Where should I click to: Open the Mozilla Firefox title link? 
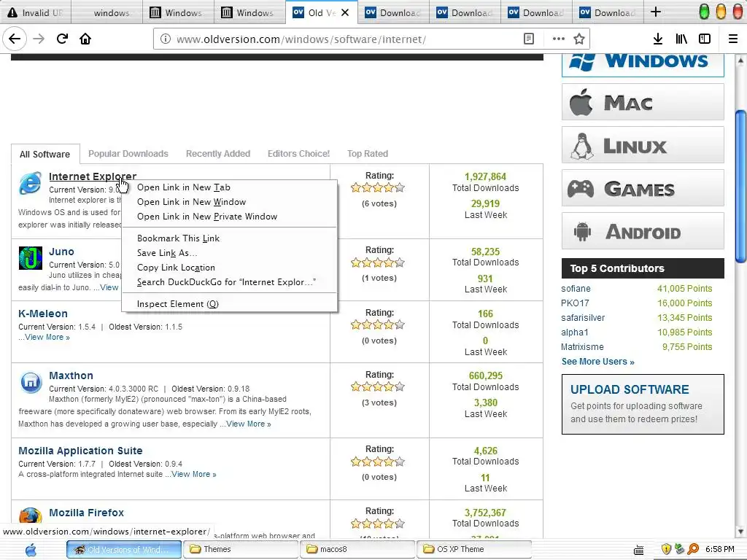click(x=86, y=513)
